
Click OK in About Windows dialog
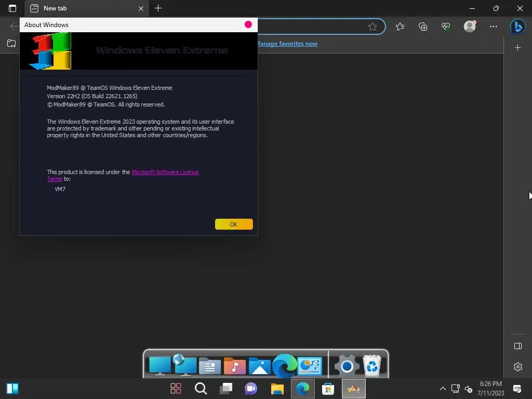[234, 224]
